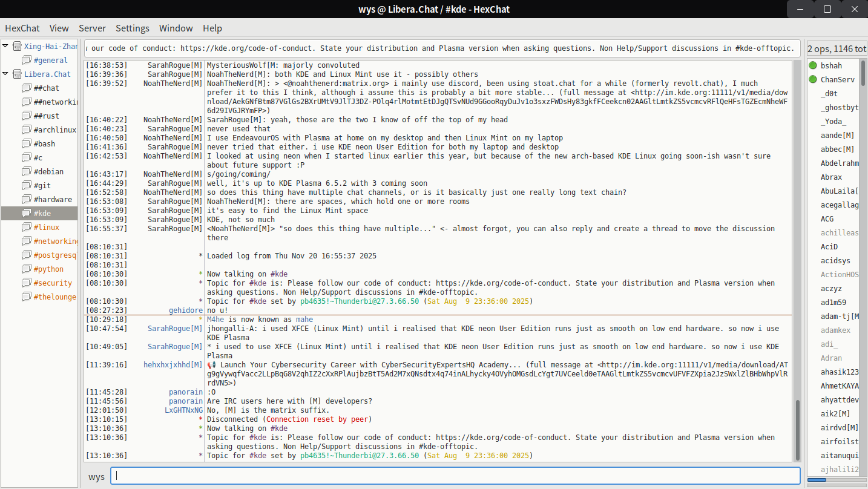Screen dimensions: 868x489
Task: Click the wys nickname button
Action: click(96, 477)
